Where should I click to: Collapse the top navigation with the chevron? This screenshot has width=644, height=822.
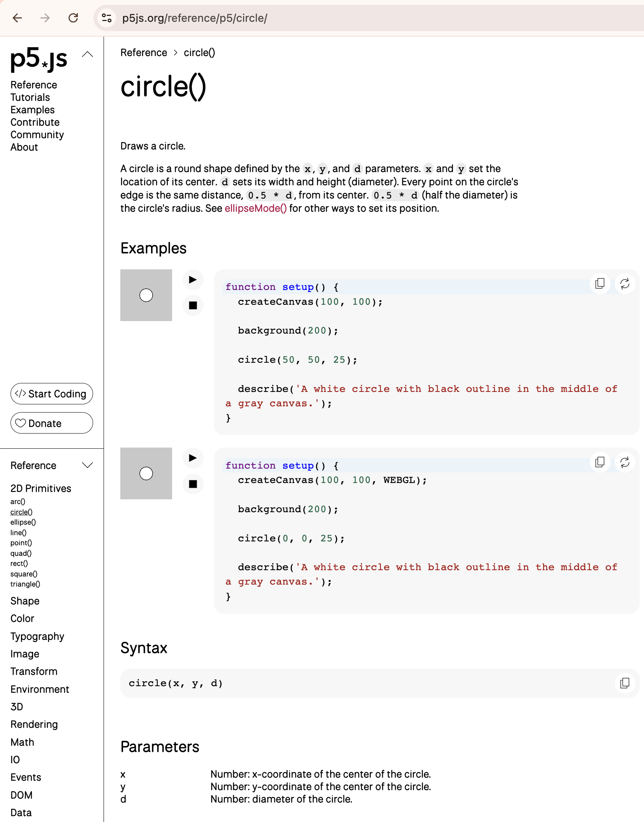point(88,54)
